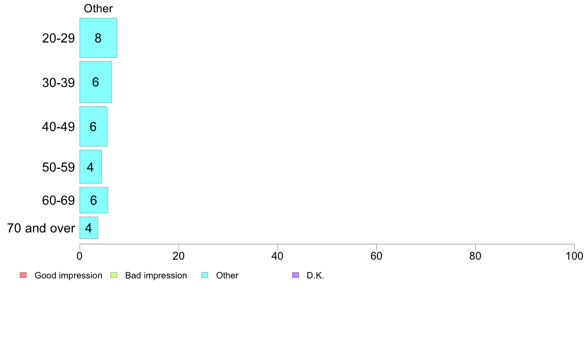
Task: Click the Bad impression legend label
Action: (x=156, y=275)
